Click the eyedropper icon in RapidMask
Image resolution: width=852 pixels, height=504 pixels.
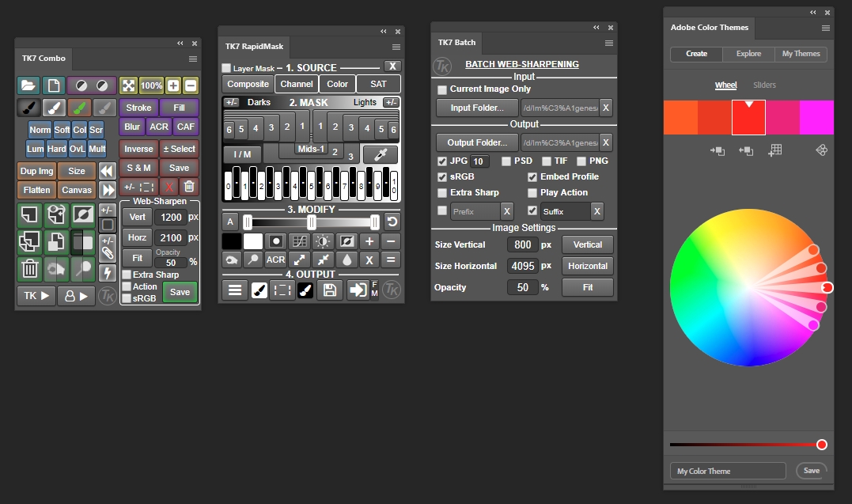click(x=381, y=154)
